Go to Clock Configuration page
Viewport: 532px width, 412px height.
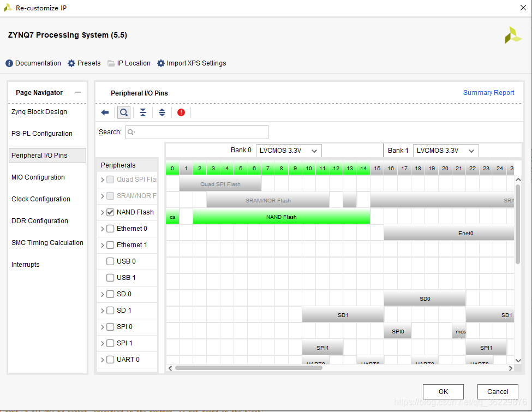(41, 199)
